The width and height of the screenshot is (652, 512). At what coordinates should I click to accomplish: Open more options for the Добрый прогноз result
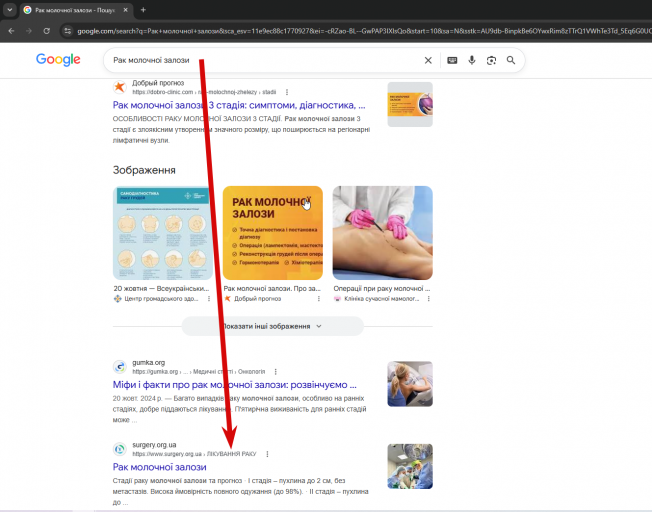point(286,92)
